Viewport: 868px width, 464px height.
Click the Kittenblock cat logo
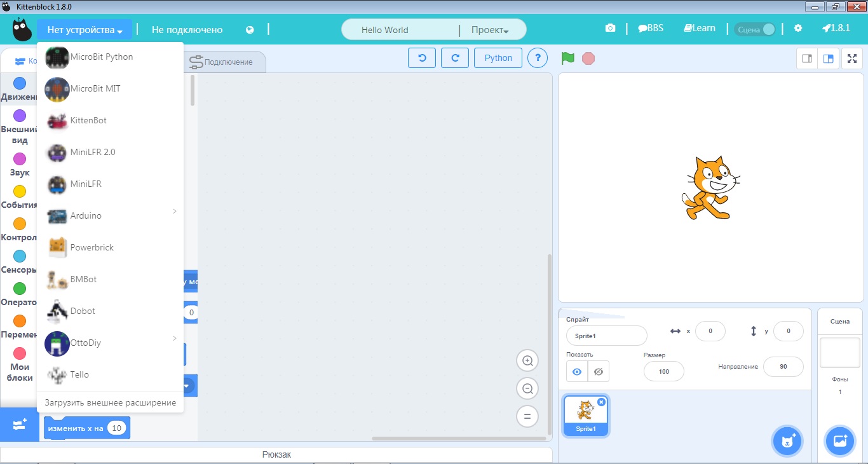(22, 29)
